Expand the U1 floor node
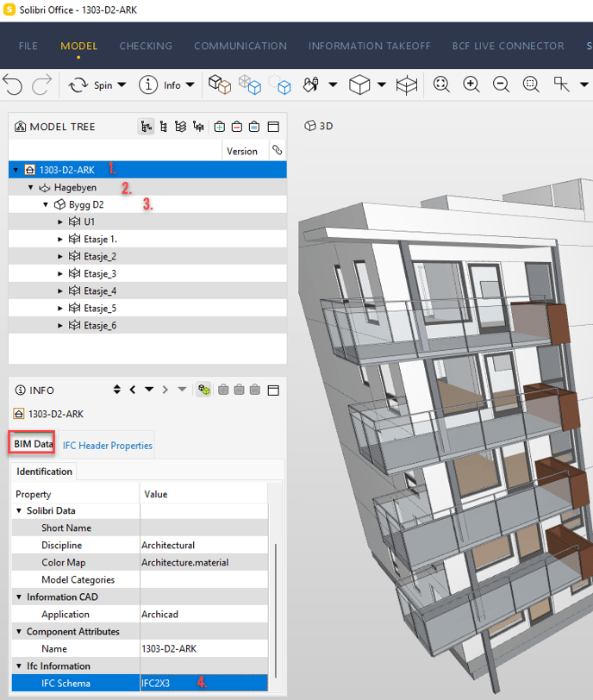 tap(60, 222)
